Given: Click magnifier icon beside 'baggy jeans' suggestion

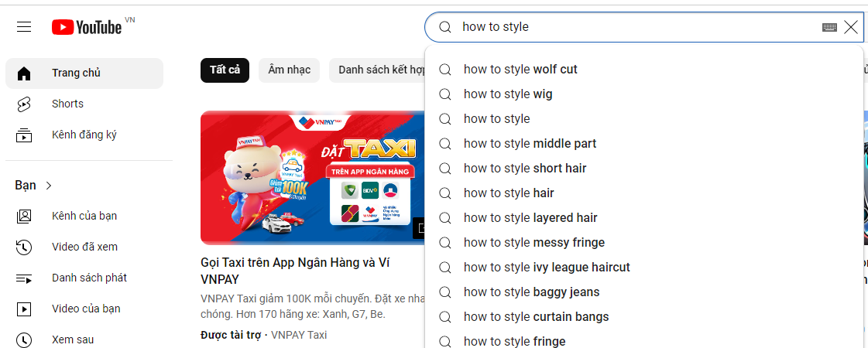Looking at the screenshot, I should (x=445, y=292).
